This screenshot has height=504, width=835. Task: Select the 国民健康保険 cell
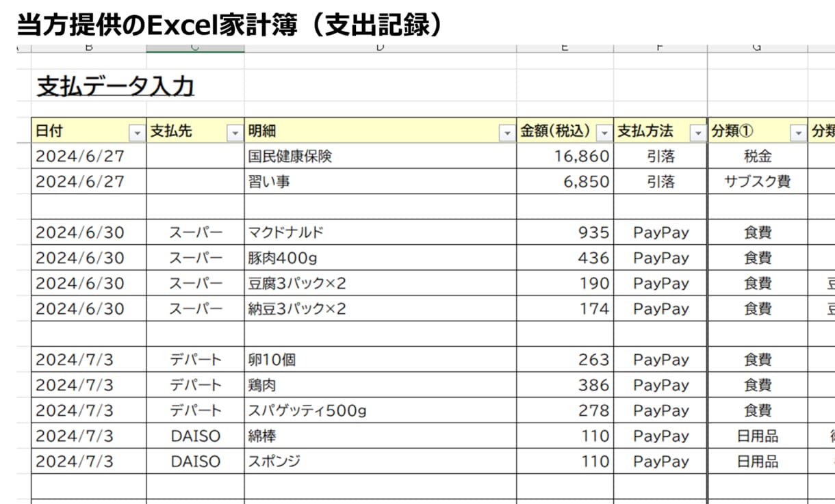pos(381,157)
